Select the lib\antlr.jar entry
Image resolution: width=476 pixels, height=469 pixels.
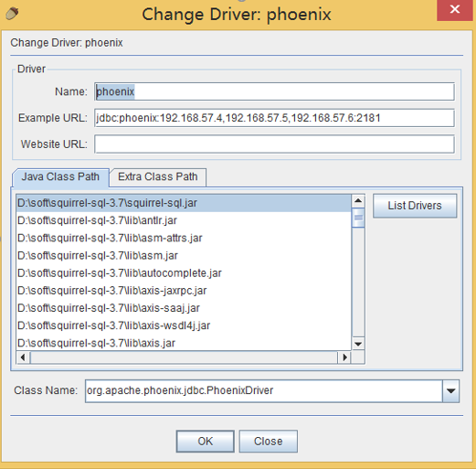[x=184, y=220]
